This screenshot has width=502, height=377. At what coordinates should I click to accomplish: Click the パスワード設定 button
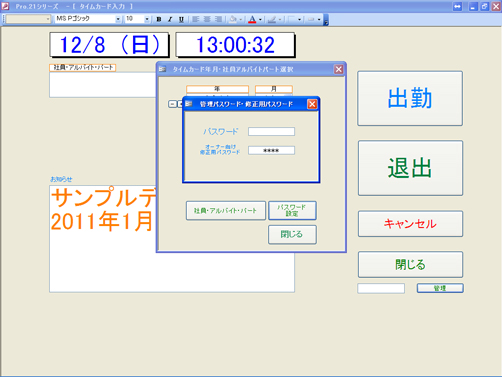[292, 210]
